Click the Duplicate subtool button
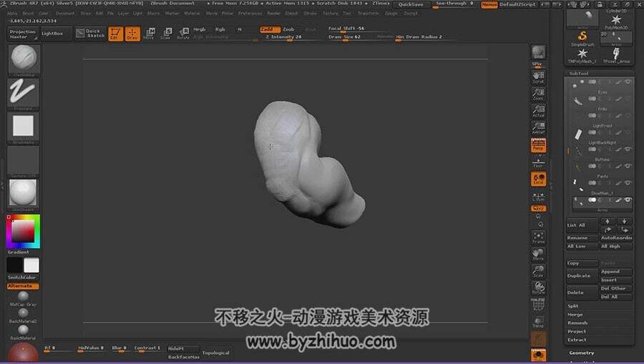Viewport: 644px width, 364px height. pyautogui.click(x=582, y=276)
